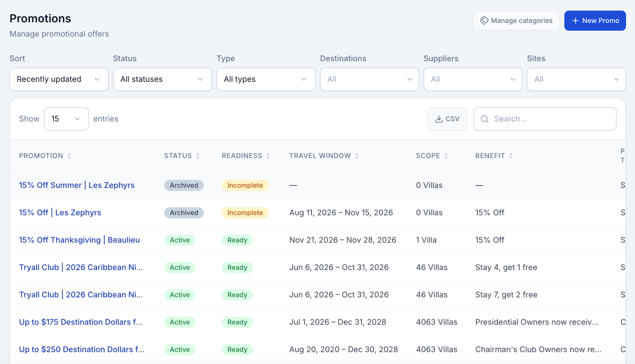Screen dimensions: 635x364
Task: Focus the Search input field
Action: tap(545, 119)
